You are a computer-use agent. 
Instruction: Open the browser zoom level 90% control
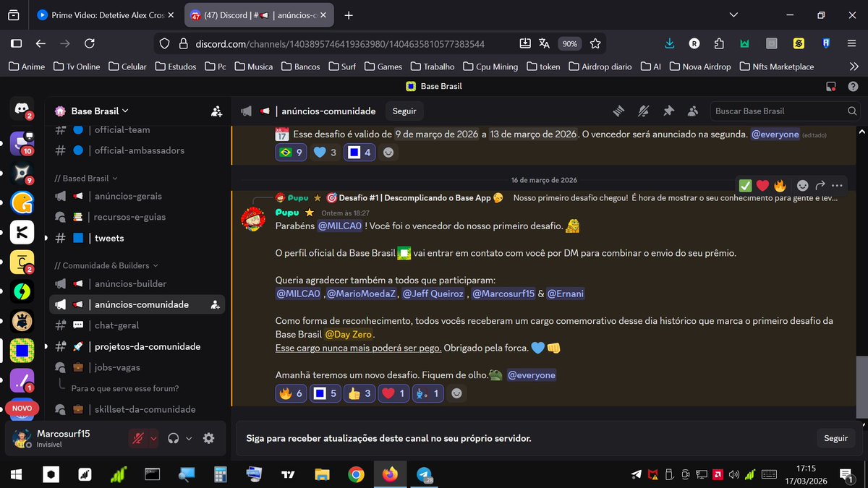pyautogui.click(x=570, y=43)
